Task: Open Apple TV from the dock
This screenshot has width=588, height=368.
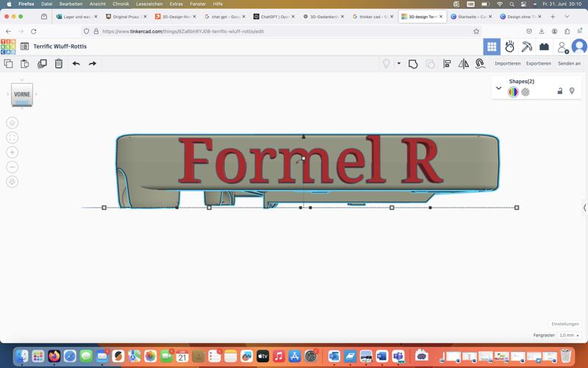Action: point(262,356)
